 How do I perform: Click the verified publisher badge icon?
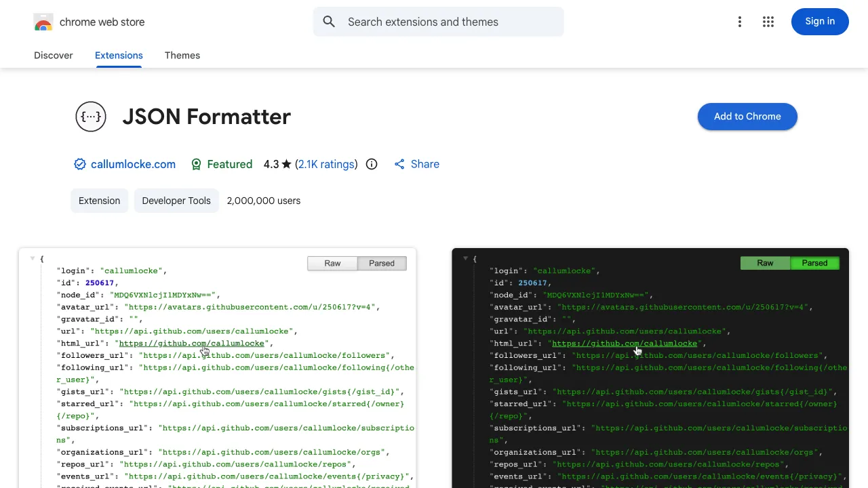pos(80,164)
